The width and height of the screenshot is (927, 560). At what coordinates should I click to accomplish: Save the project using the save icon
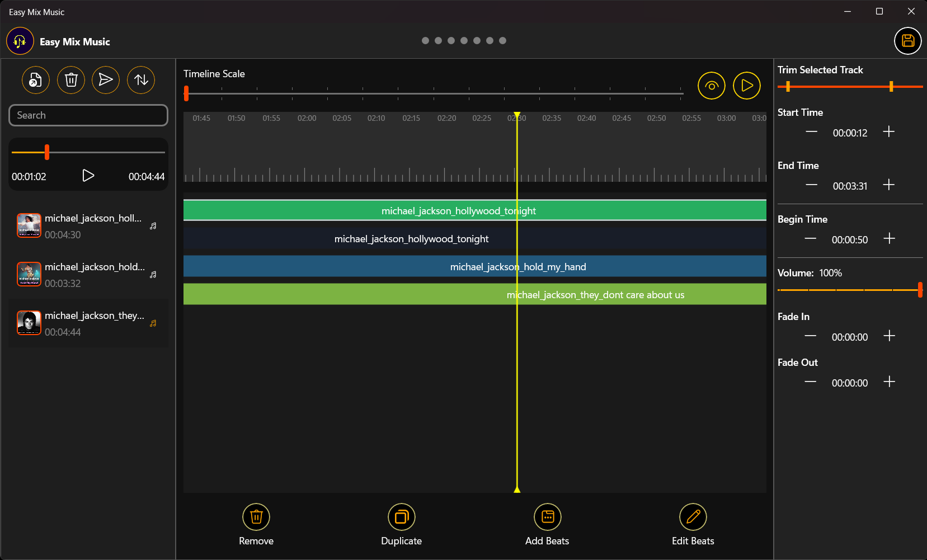pyautogui.click(x=907, y=40)
